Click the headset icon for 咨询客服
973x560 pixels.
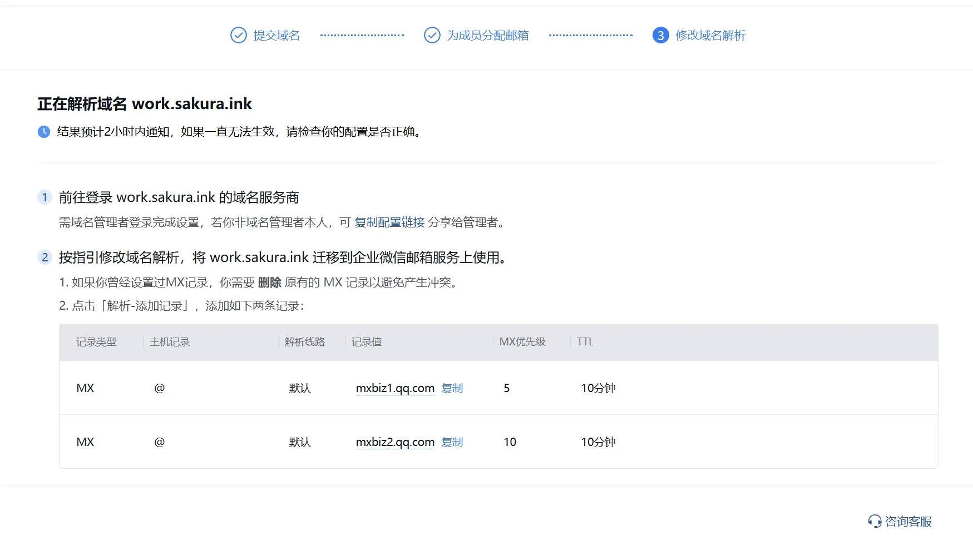click(x=875, y=521)
